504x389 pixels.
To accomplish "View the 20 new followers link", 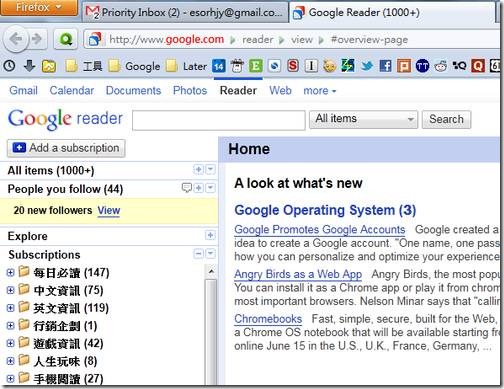I will (x=109, y=211).
